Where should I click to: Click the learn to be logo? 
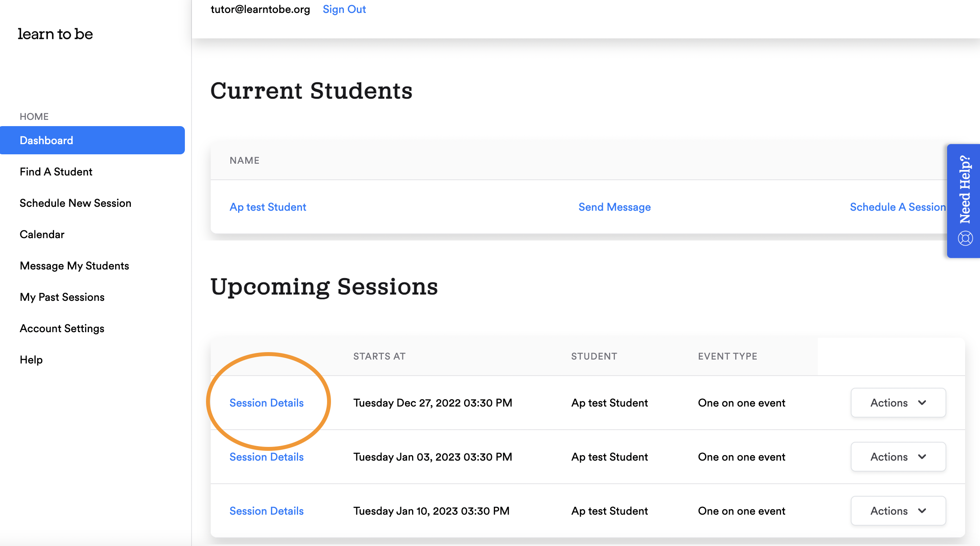[x=55, y=34]
